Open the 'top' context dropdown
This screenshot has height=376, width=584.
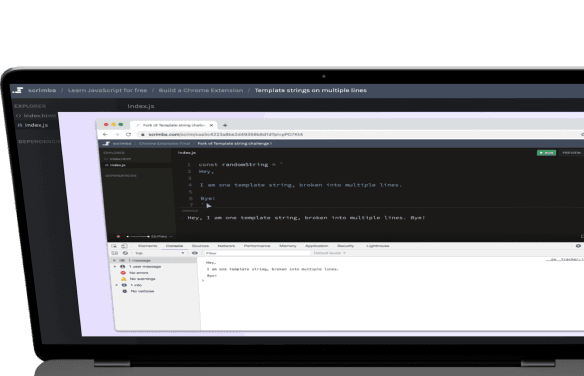pyautogui.click(x=160, y=253)
